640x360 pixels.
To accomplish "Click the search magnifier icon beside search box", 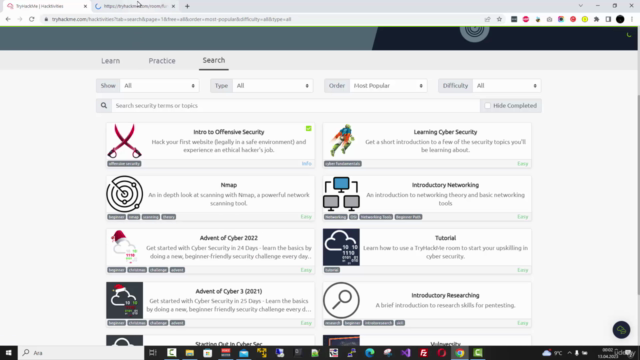I will pyautogui.click(x=104, y=106).
